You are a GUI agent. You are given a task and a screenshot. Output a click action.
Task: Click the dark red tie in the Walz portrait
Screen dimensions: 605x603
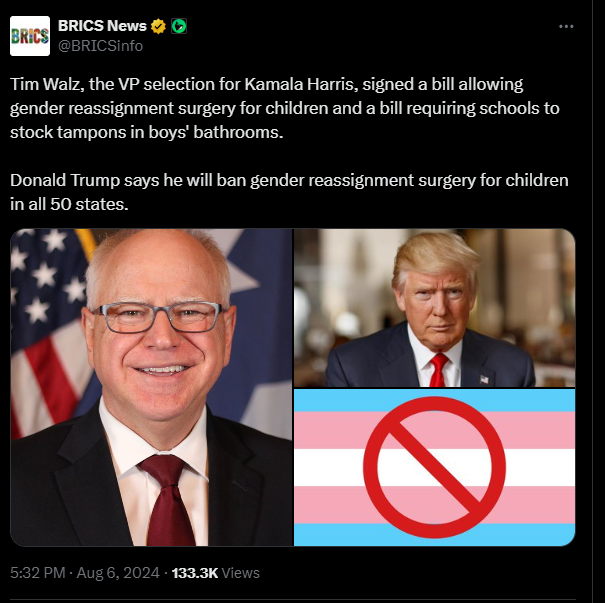pyautogui.click(x=167, y=500)
